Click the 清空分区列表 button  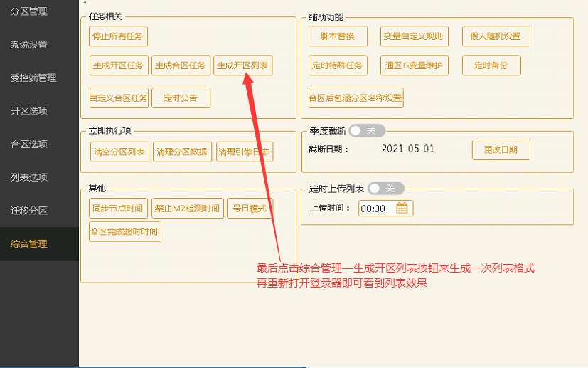coord(119,152)
